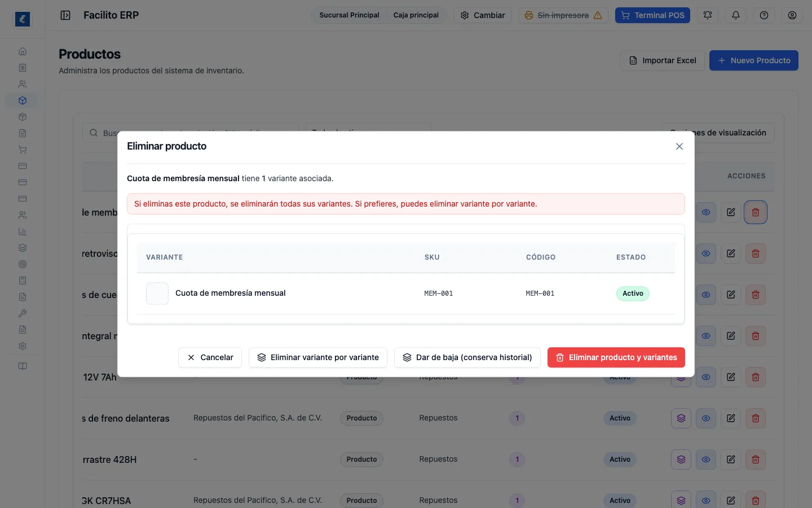Open Opciones de visualización dropdown
The image size is (812, 508).
[718, 133]
